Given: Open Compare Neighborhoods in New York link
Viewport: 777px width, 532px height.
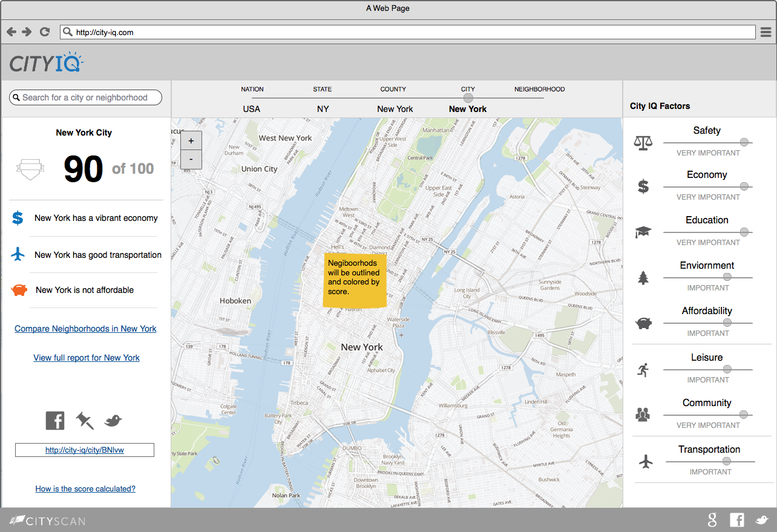Looking at the screenshot, I should click(85, 329).
